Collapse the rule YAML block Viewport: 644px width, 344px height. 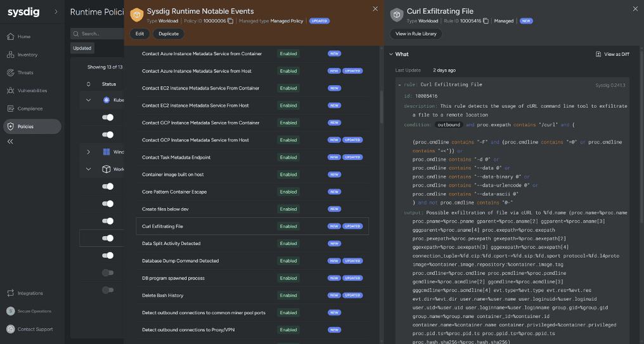click(399, 85)
